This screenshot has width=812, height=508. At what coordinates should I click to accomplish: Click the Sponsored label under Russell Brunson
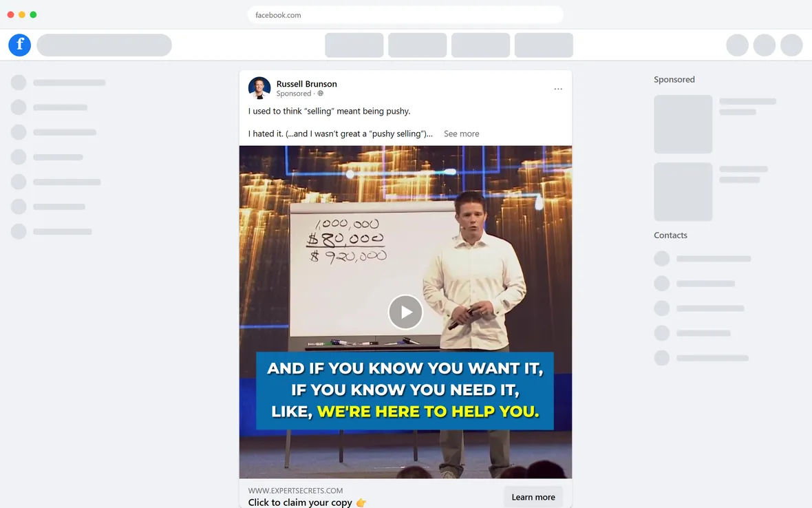coord(294,94)
